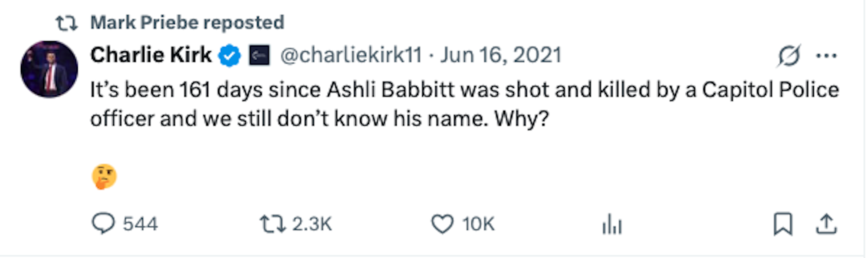The height and width of the screenshot is (258, 868).
Task: Click the blue verified checkmark badge
Action: [x=229, y=56]
